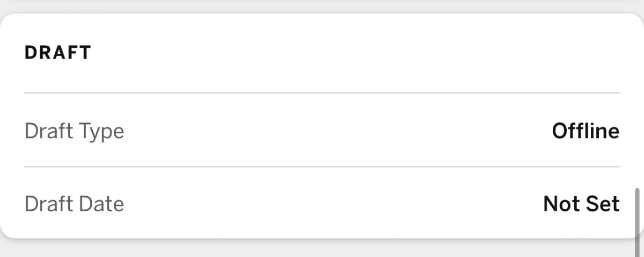The image size is (644, 257).
Task: Change draft type from Offline
Action: 585,131
